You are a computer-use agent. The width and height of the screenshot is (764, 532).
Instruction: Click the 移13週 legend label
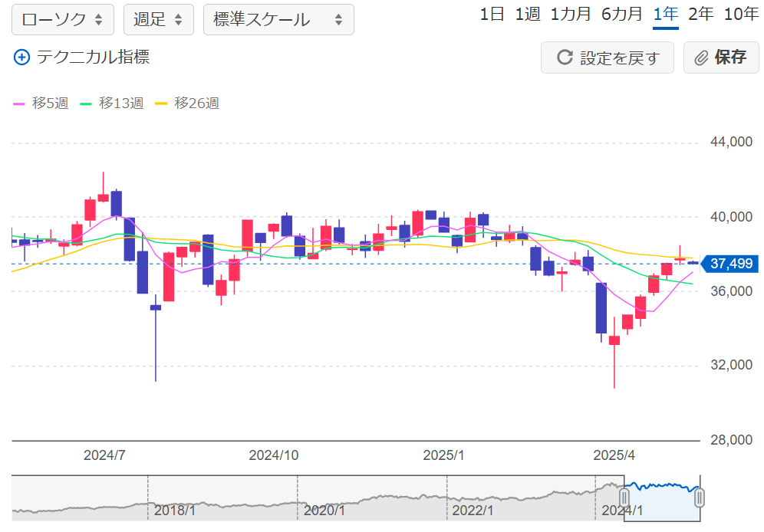pyautogui.click(x=121, y=103)
